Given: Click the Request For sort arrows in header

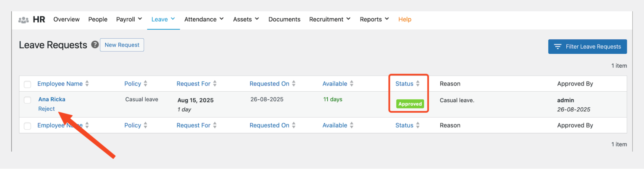Looking at the screenshot, I should (x=215, y=84).
